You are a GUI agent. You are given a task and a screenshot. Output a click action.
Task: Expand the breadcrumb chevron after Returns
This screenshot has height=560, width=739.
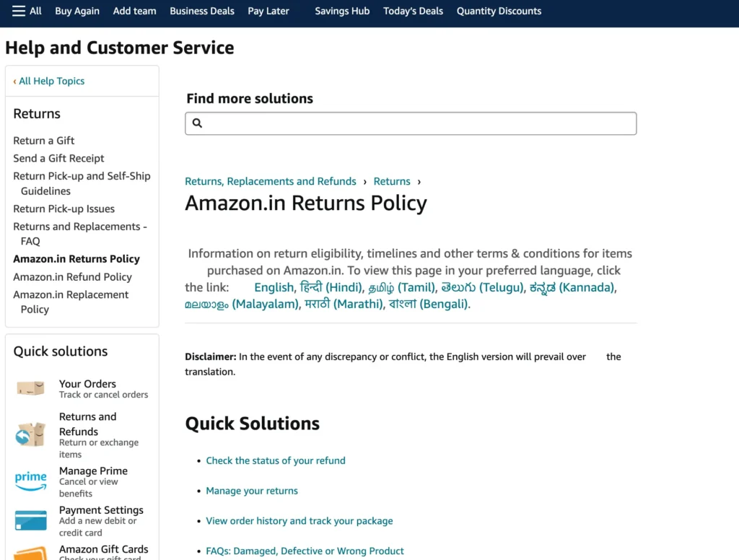click(x=421, y=181)
